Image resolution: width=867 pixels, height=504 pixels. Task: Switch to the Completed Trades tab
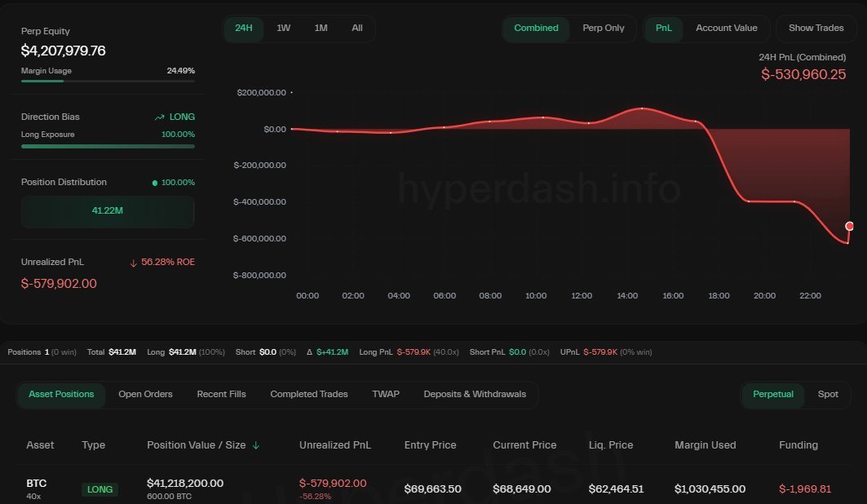point(308,394)
